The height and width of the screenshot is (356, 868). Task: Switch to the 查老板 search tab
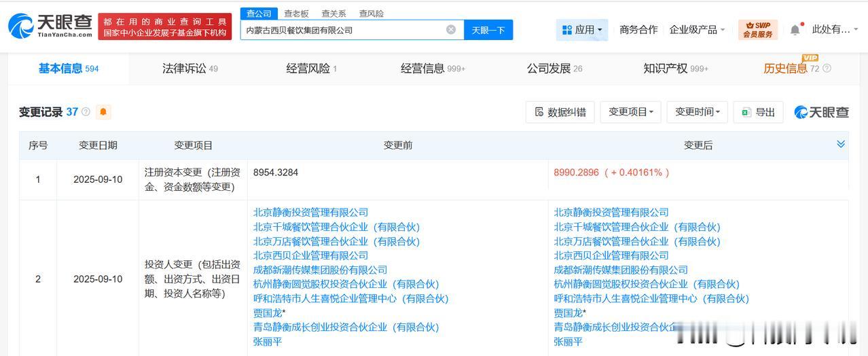(296, 14)
